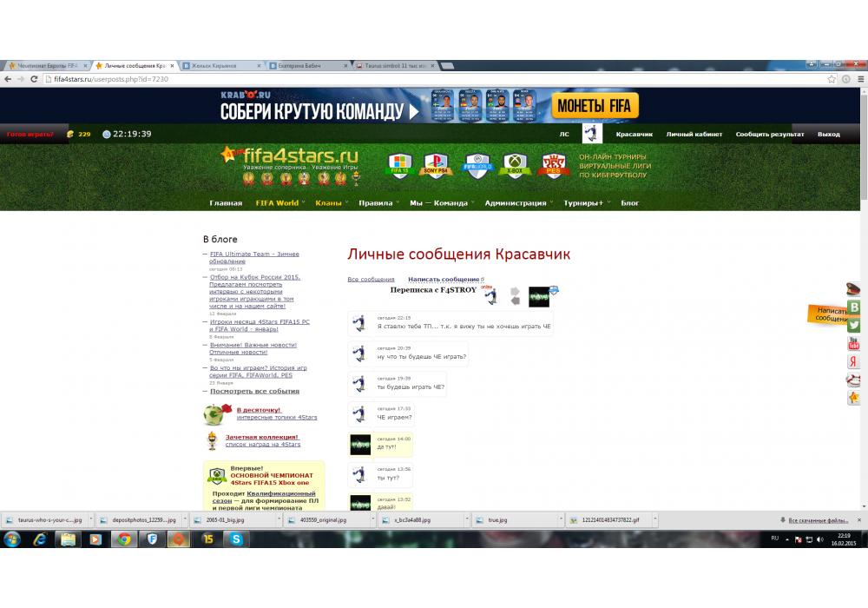The height and width of the screenshot is (608, 868).
Task: Bookmark this page with the star icon
Action: [x=832, y=79]
